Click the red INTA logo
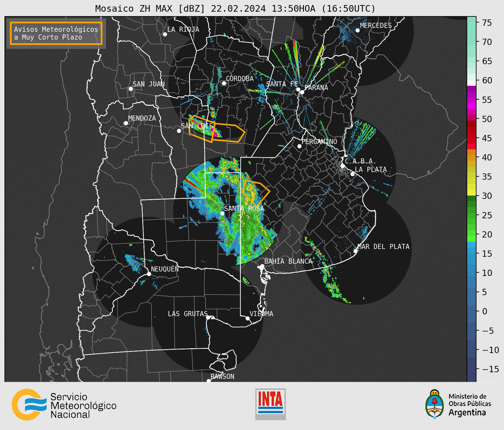 point(270,404)
